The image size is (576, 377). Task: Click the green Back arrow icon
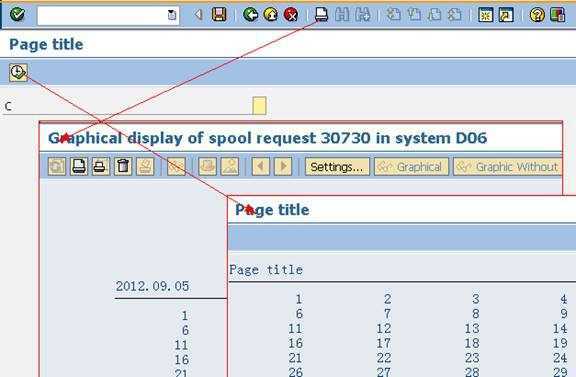251,15
